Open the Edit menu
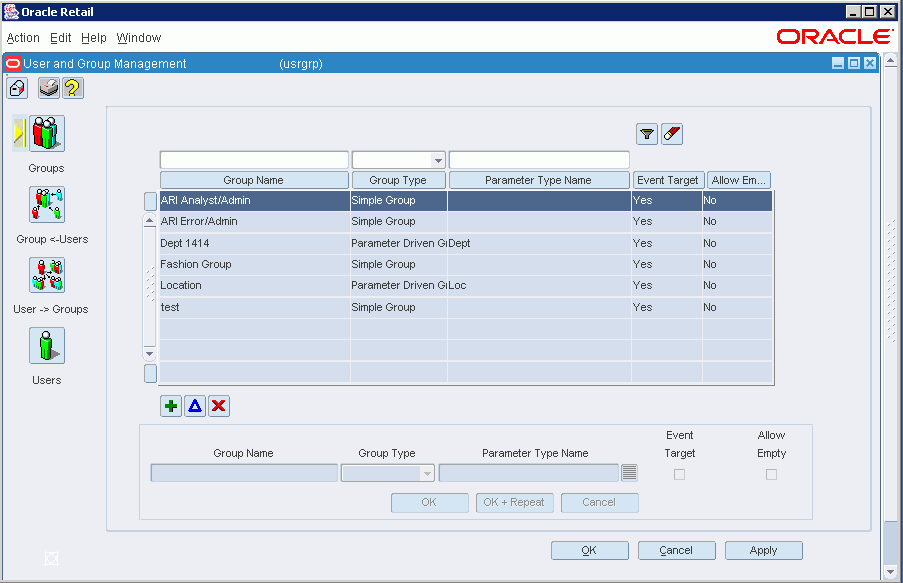This screenshot has width=903, height=583. (x=60, y=38)
